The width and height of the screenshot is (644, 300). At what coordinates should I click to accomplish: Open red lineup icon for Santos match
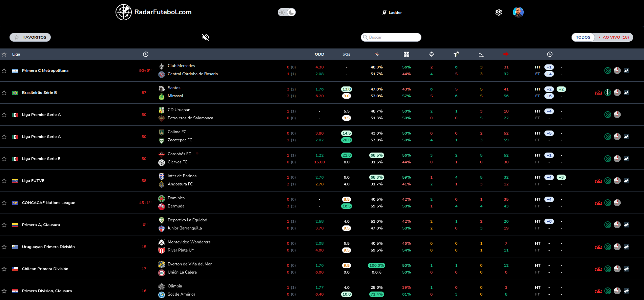(599, 93)
